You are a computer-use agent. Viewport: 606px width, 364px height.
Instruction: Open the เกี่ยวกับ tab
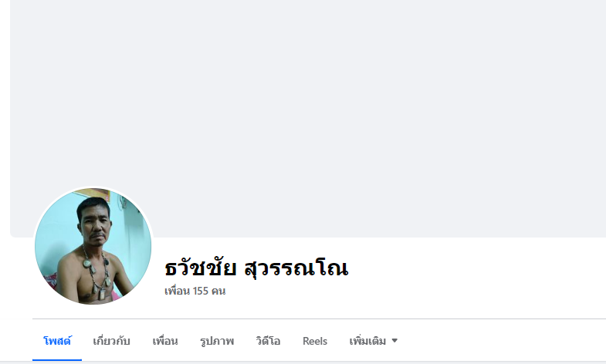(x=111, y=341)
